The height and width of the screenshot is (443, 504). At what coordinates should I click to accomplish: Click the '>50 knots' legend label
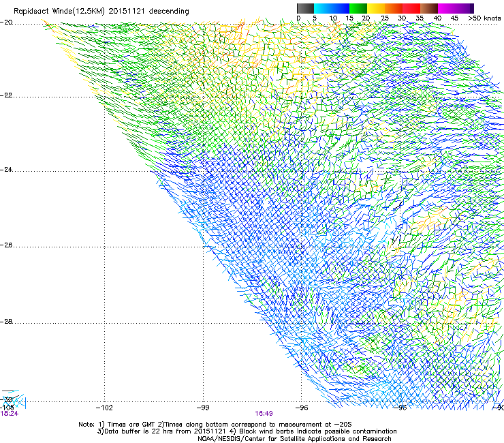tap(484, 18)
